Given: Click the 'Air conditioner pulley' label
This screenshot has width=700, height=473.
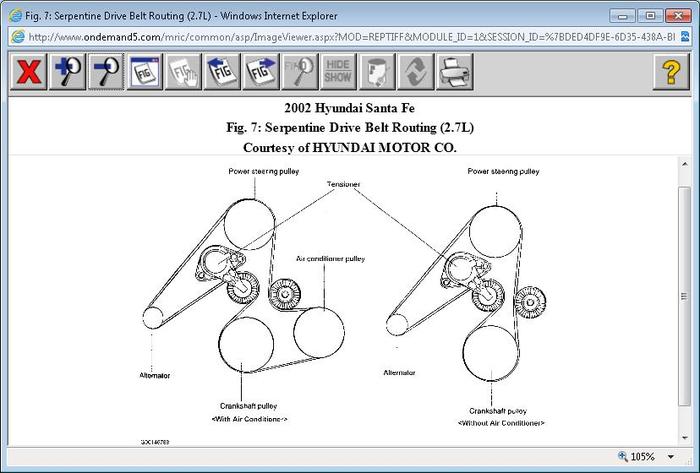Looking at the screenshot, I should pos(330,258).
